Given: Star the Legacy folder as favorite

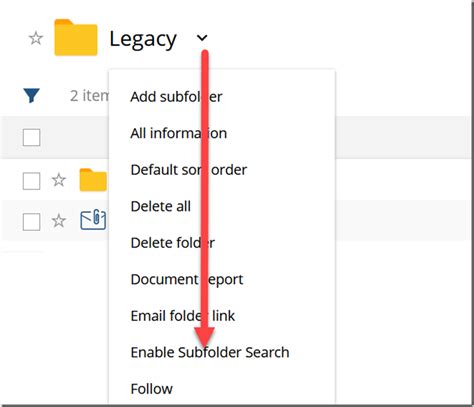Looking at the screenshot, I should (x=36, y=38).
